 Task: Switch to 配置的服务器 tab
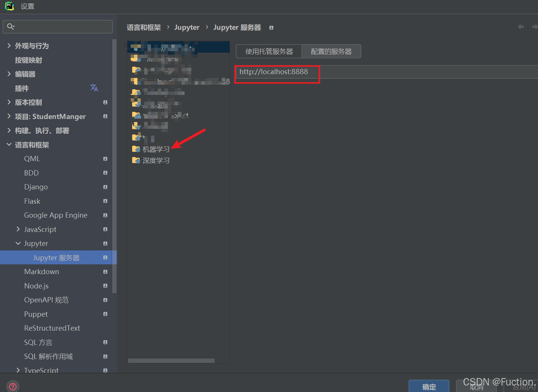coord(331,52)
